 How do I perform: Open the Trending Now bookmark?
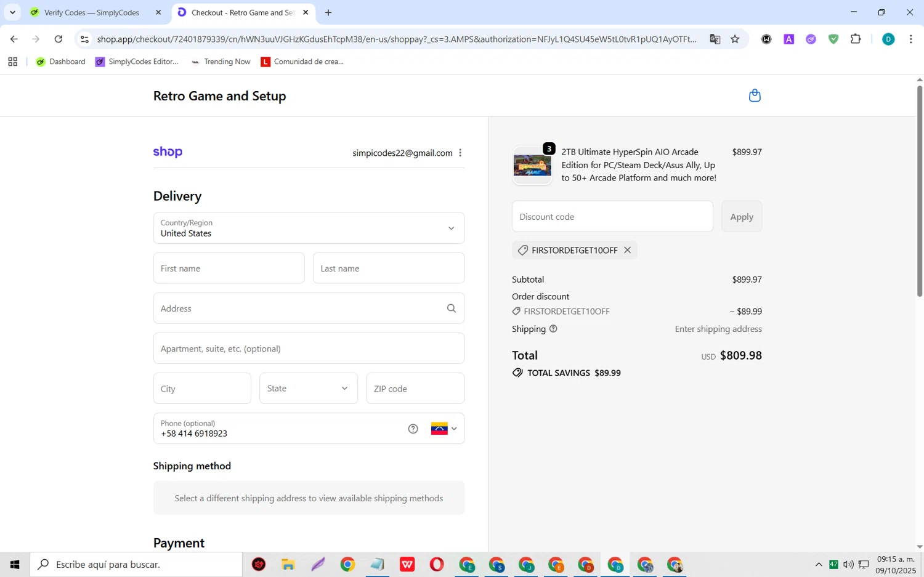221,62
